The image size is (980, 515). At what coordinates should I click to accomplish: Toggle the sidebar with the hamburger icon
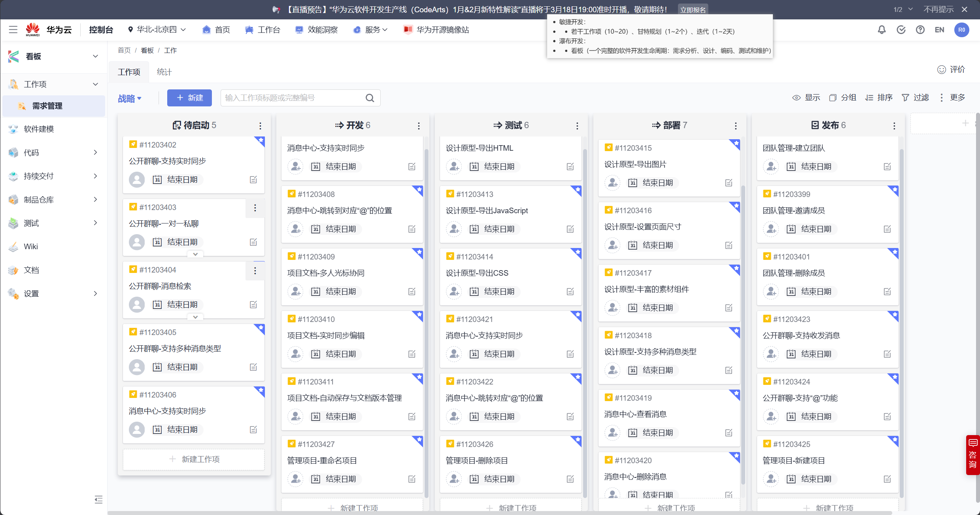tap(13, 29)
